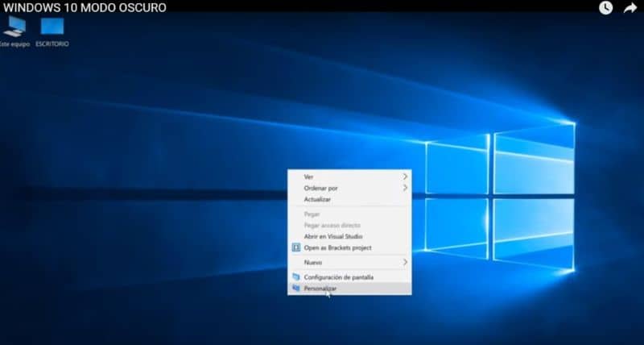644x345 pixels.
Task: Open the Nuevo menu entry
Action: (349, 262)
